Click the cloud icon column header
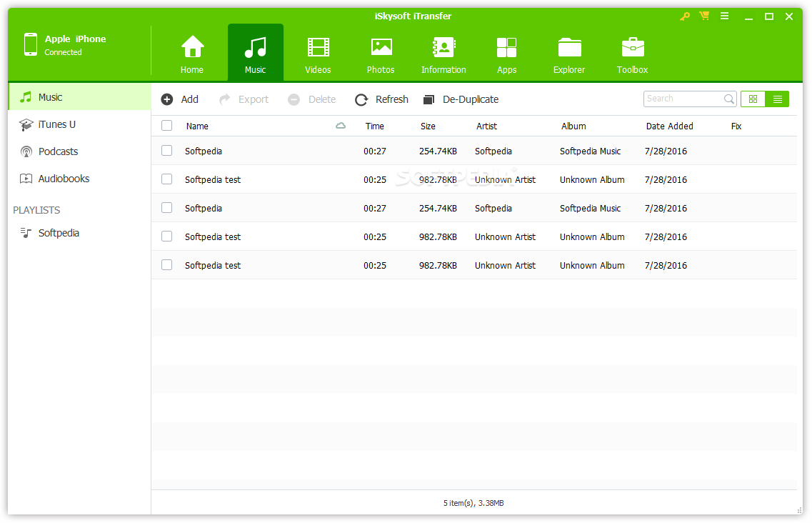The height and width of the screenshot is (523, 812). pos(341,126)
